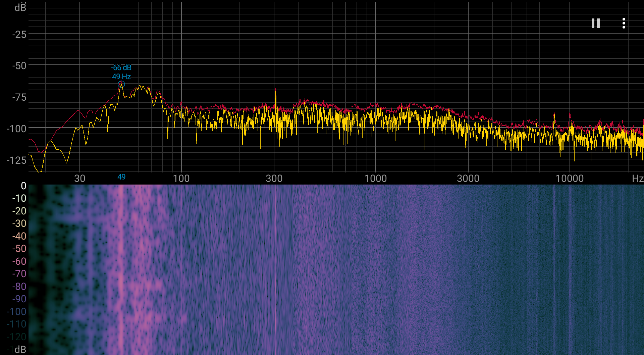This screenshot has height=355, width=644.
Task: Click the 0 value on spectrogram color scale
Action: coord(23,186)
